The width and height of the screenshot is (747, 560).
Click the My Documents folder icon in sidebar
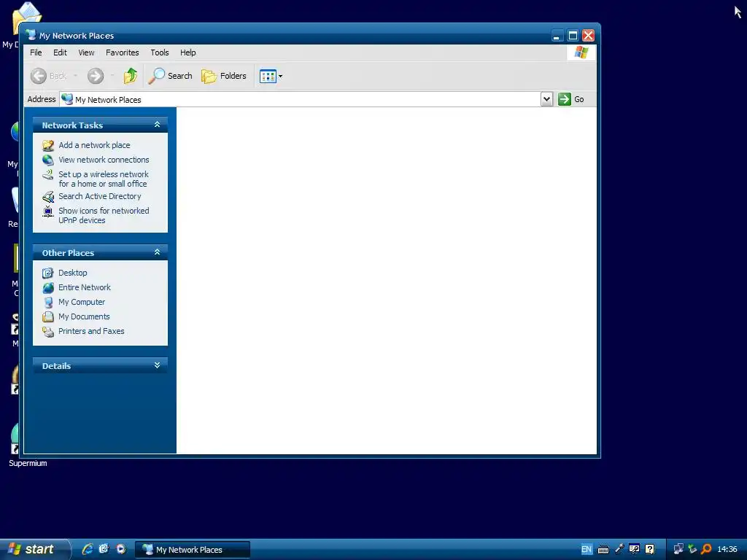click(47, 316)
